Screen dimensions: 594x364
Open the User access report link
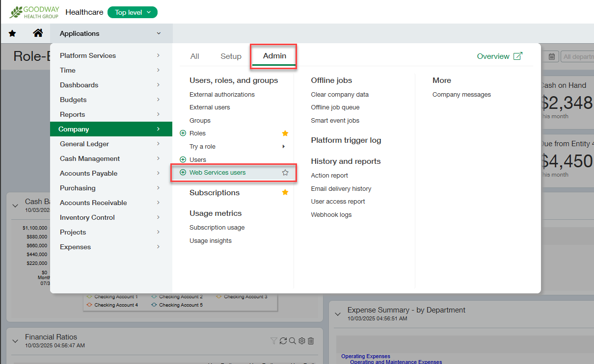click(338, 202)
